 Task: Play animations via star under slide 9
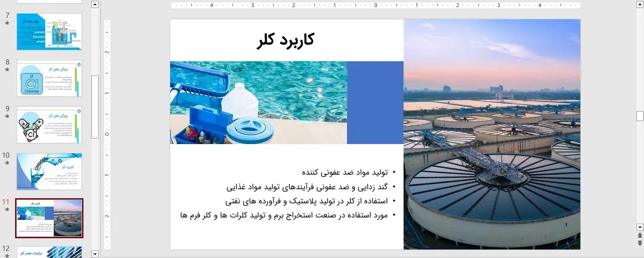point(7,116)
